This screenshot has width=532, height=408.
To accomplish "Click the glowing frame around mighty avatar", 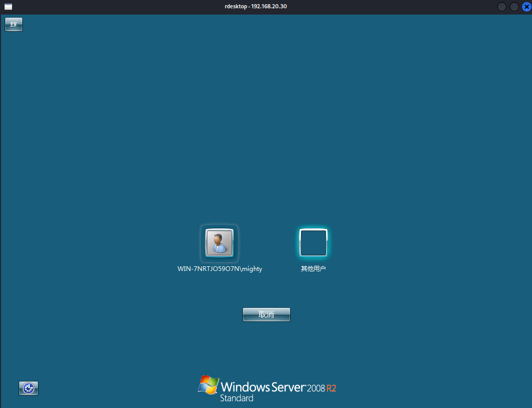I will 202,243.
